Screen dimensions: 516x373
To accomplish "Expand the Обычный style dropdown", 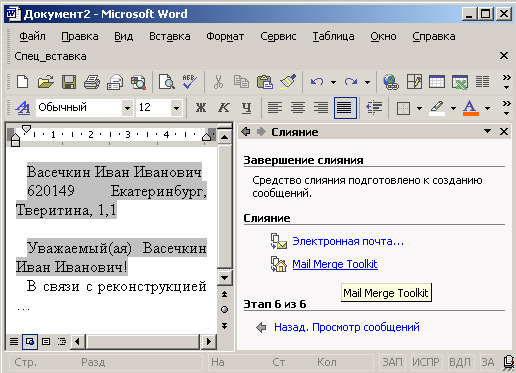I will pos(127,108).
